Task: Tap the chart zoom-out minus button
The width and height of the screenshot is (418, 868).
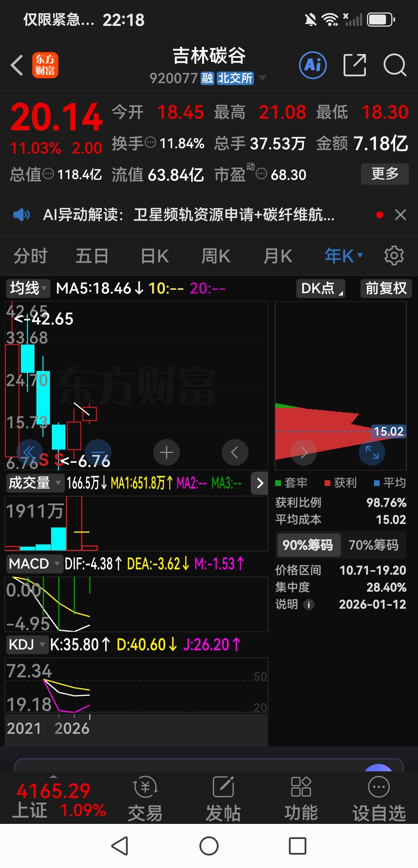Action: click(98, 452)
